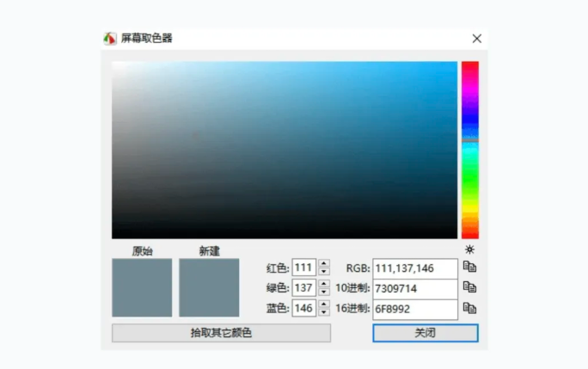
Task: Copy the 16进制 hex value with its icon
Action: click(x=469, y=308)
